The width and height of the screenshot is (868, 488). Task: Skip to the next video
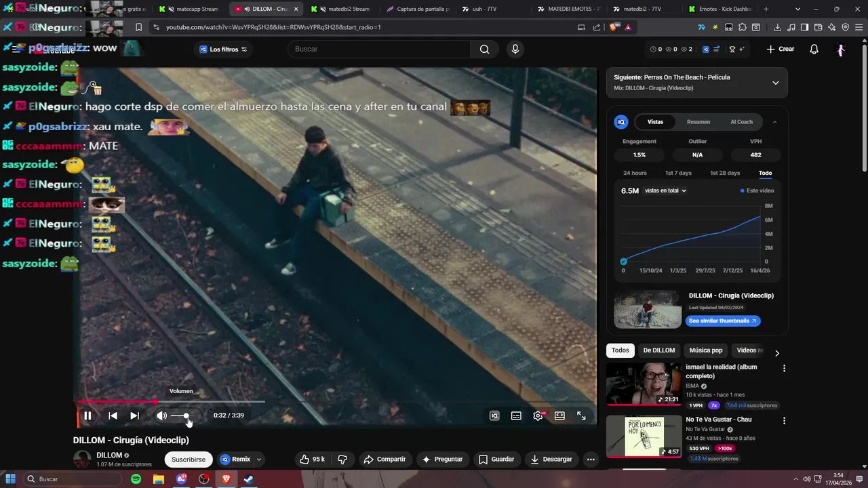pyautogui.click(x=134, y=415)
